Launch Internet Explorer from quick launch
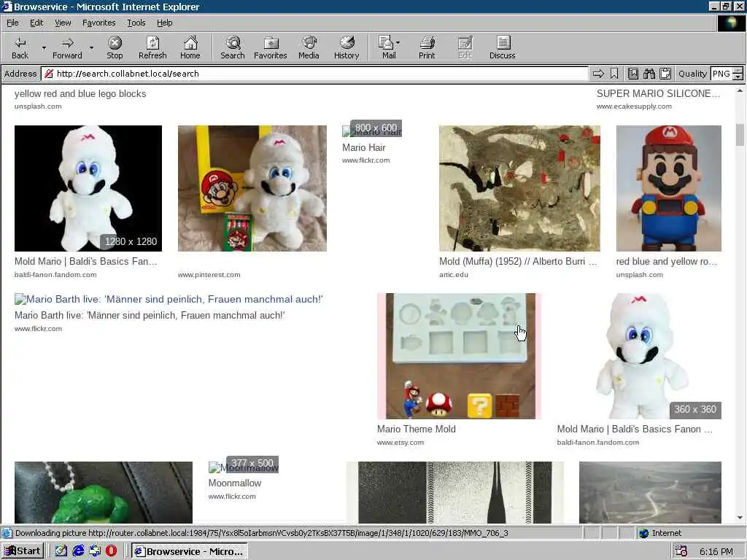Viewport: 747px width, 560px height. point(78,551)
